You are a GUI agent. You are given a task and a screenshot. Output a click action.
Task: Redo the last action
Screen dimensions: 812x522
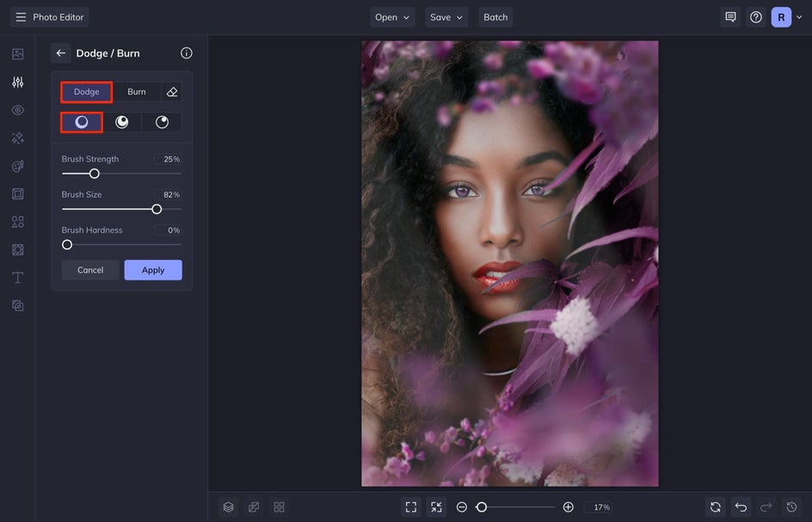766,507
